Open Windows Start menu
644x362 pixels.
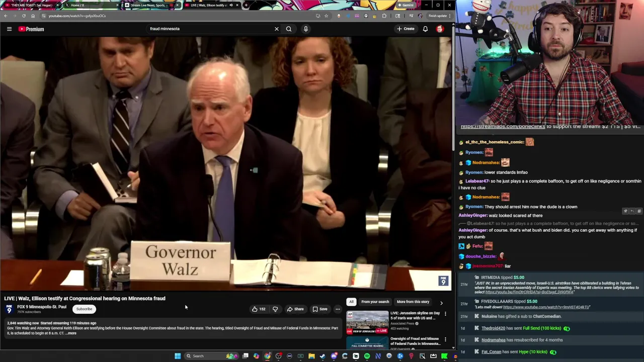click(x=178, y=356)
